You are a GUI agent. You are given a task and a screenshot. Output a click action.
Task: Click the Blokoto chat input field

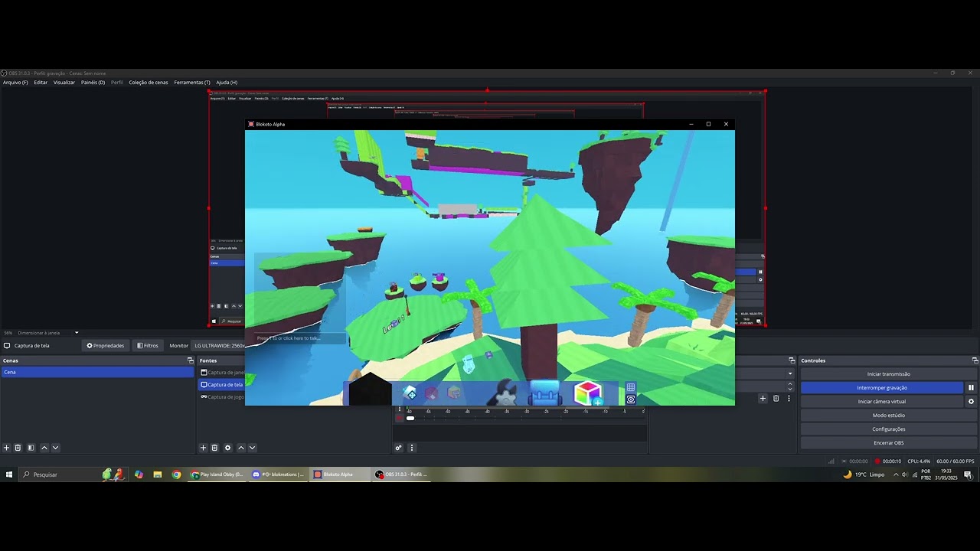point(300,338)
